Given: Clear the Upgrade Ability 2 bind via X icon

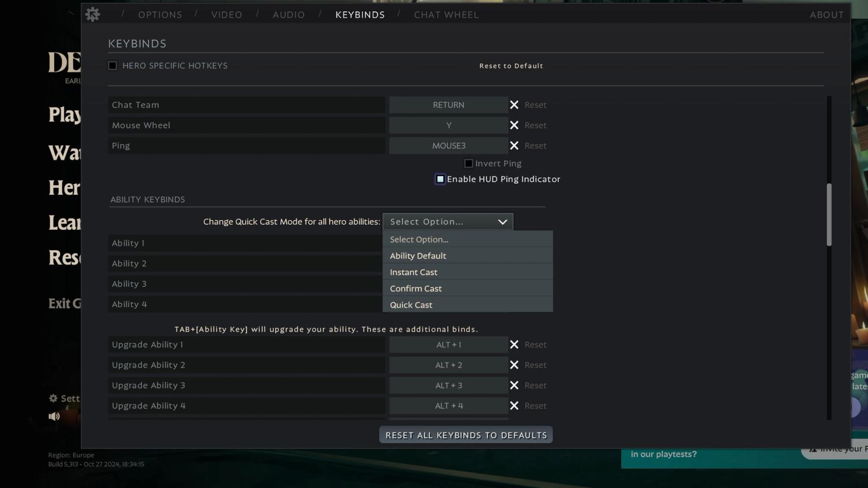Looking at the screenshot, I should (x=514, y=365).
